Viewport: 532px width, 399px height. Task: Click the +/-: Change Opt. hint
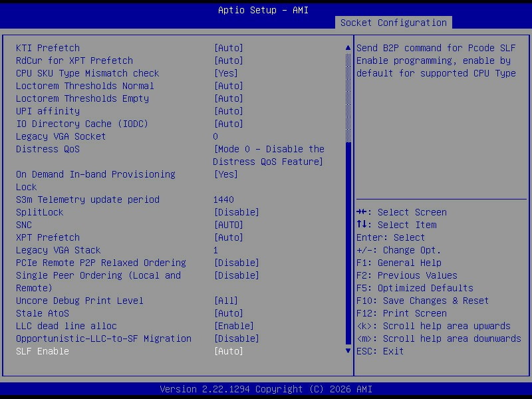pos(398,250)
